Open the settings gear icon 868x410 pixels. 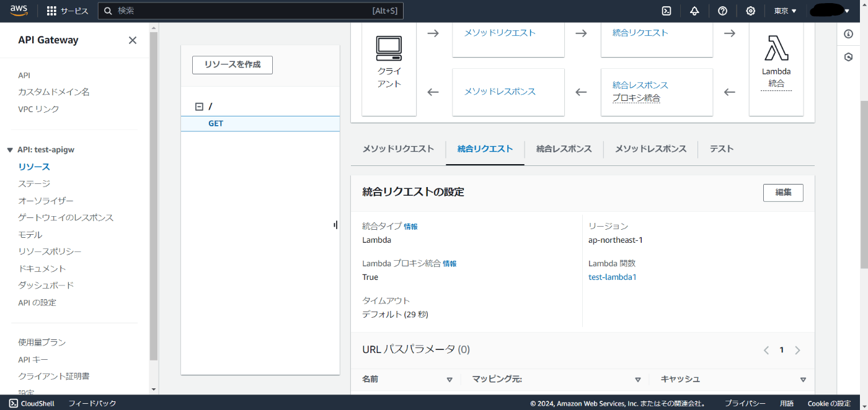tap(750, 11)
